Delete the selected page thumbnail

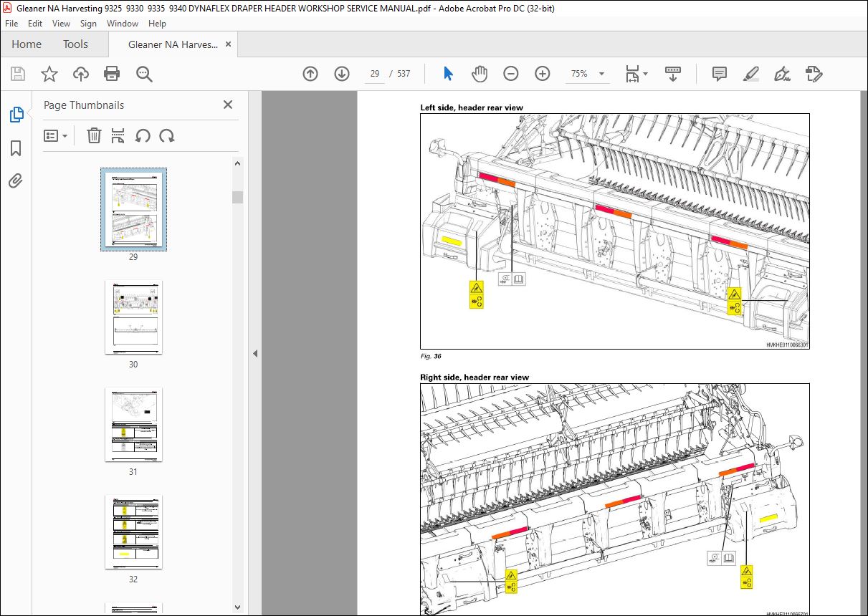(x=94, y=135)
